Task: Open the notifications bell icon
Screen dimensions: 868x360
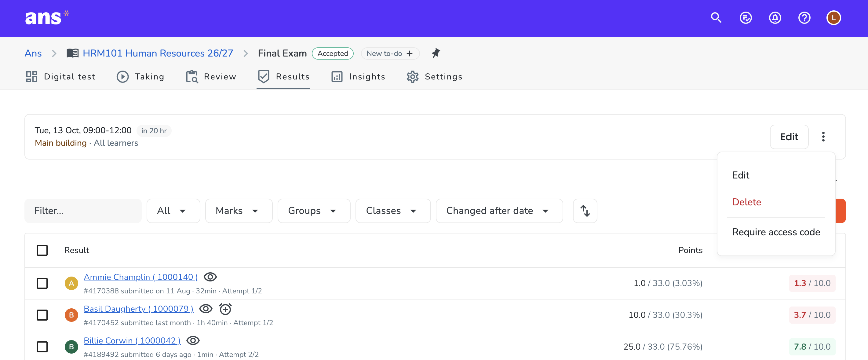Action: 775,18
